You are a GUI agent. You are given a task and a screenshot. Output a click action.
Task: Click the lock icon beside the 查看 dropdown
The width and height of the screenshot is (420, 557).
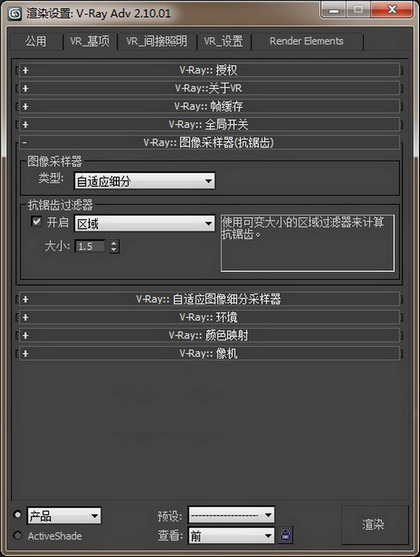coord(286,535)
